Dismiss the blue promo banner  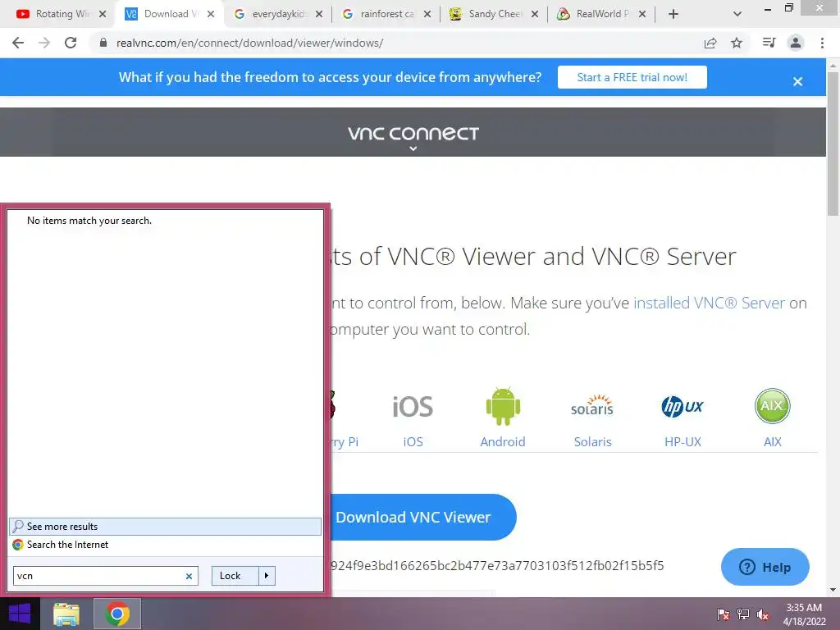click(x=797, y=81)
